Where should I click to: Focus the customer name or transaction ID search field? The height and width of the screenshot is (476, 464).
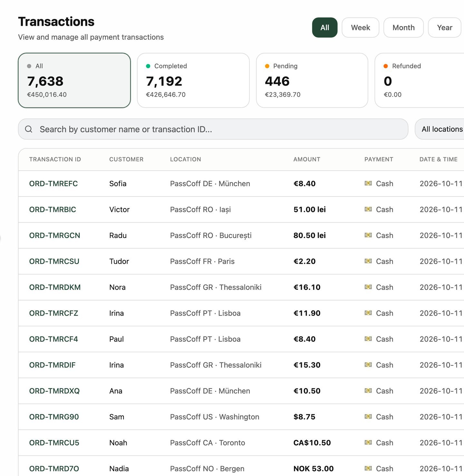(x=213, y=129)
